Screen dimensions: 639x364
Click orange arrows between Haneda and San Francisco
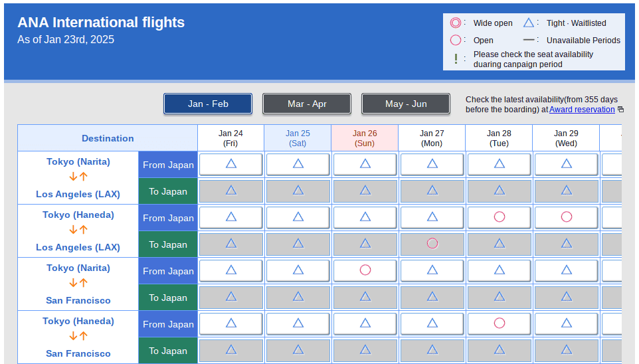pos(78,336)
